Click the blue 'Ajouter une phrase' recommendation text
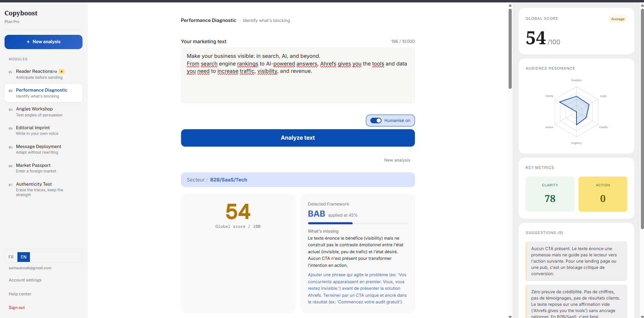 357,288
